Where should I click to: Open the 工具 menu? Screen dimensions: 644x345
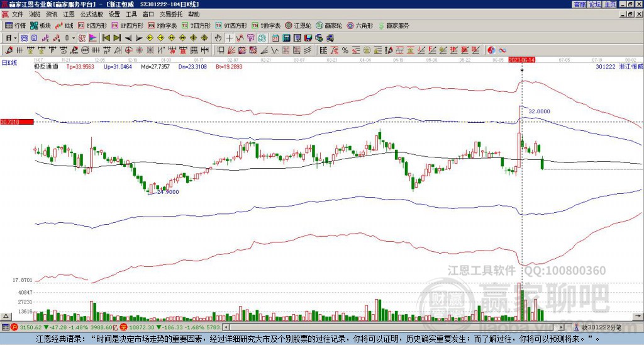coord(131,14)
